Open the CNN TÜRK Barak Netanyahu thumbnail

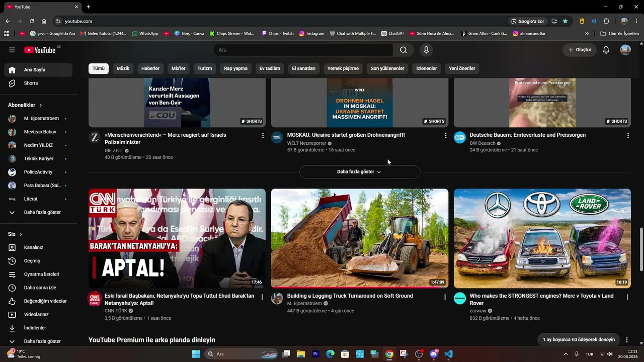pyautogui.click(x=177, y=238)
